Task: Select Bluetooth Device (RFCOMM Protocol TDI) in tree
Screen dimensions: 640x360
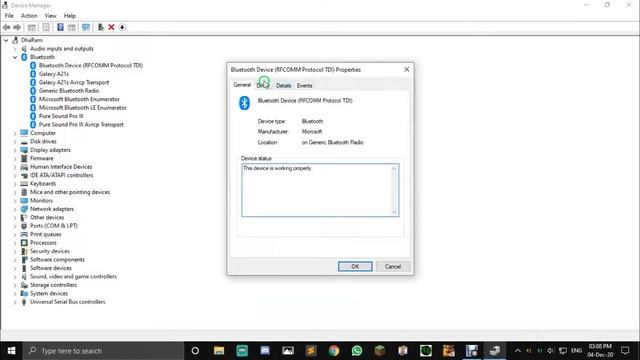Action: (91, 65)
